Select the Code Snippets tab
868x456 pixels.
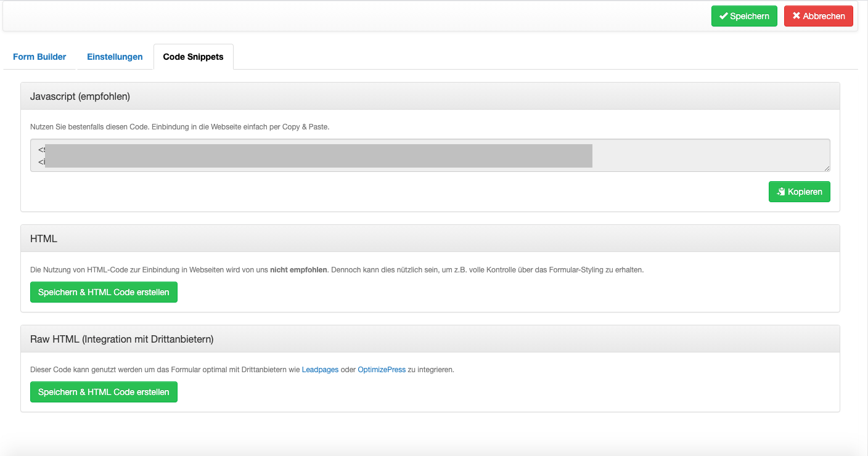point(193,57)
